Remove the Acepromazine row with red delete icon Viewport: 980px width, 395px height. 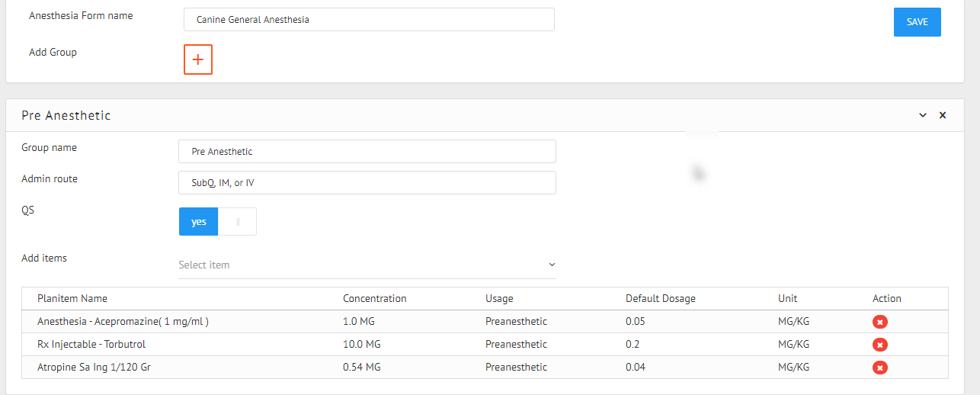click(x=879, y=322)
